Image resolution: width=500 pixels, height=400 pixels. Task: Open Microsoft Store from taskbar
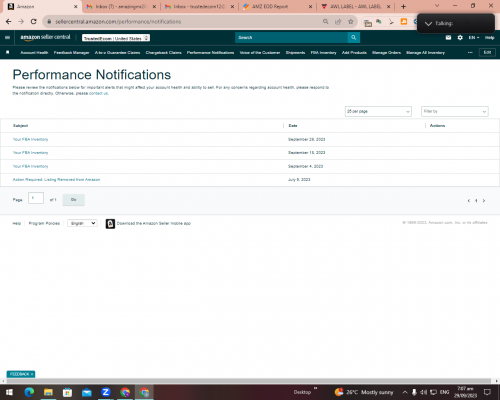pyautogui.click(x=67, y=392)
